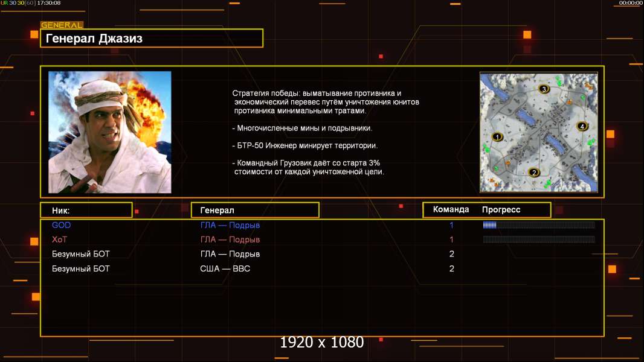Click start position marker 2 on minimap
Viewport: 644px width, 362px height.
(x=533, y=173)
